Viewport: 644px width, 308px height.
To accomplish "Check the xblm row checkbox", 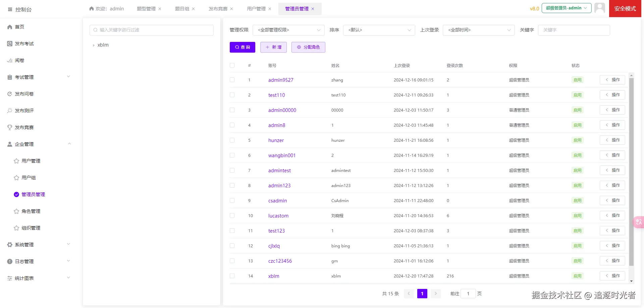I will (232, 276).
